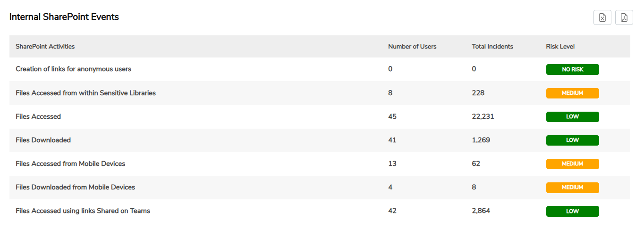The width and height of the screenshot is (644, 229).
Task: Click MEDIUM badge for Sensitive Libraries row
Action: [x=572, y=93]
